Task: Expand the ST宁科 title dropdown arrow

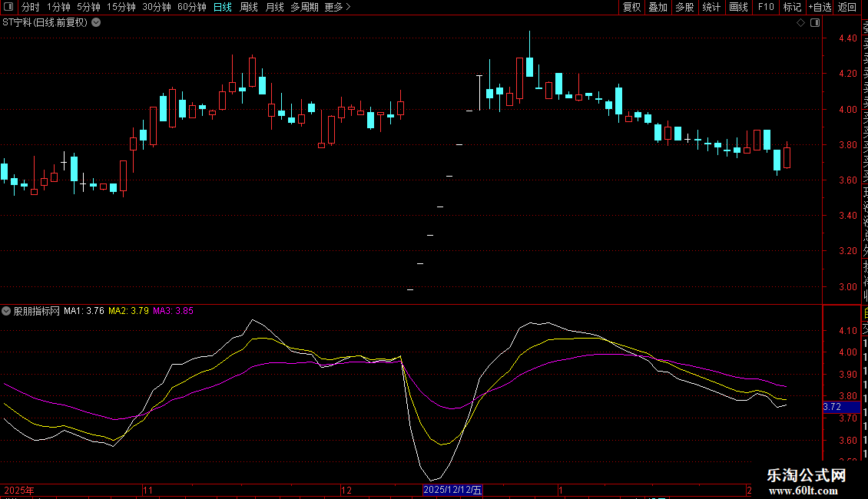Action: pos(96,22)
